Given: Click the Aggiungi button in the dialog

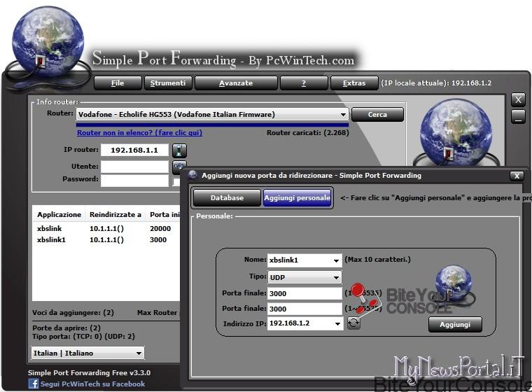Looking at the screenshot, I should point(455,325).
